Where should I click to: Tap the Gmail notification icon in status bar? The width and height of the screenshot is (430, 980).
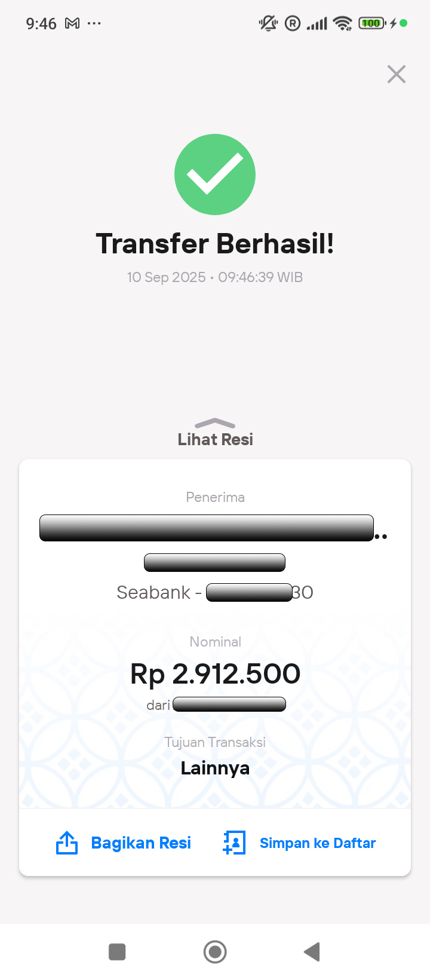click(72, 23)
